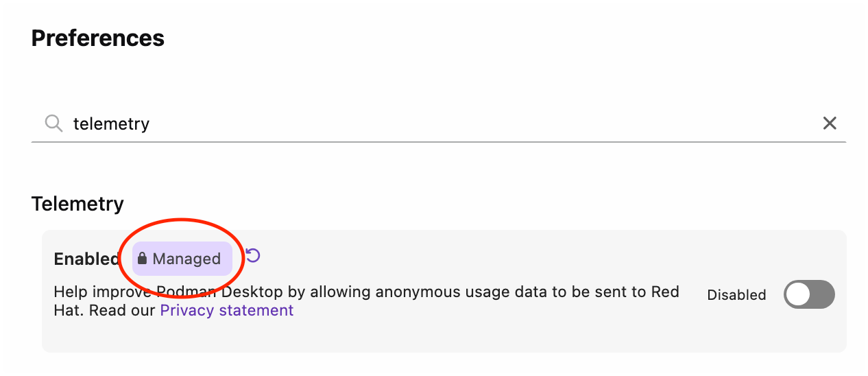868x376 pixels.
Task: Toggle the Telemetry Enabled switch
Action: click(x=810, y=294)
